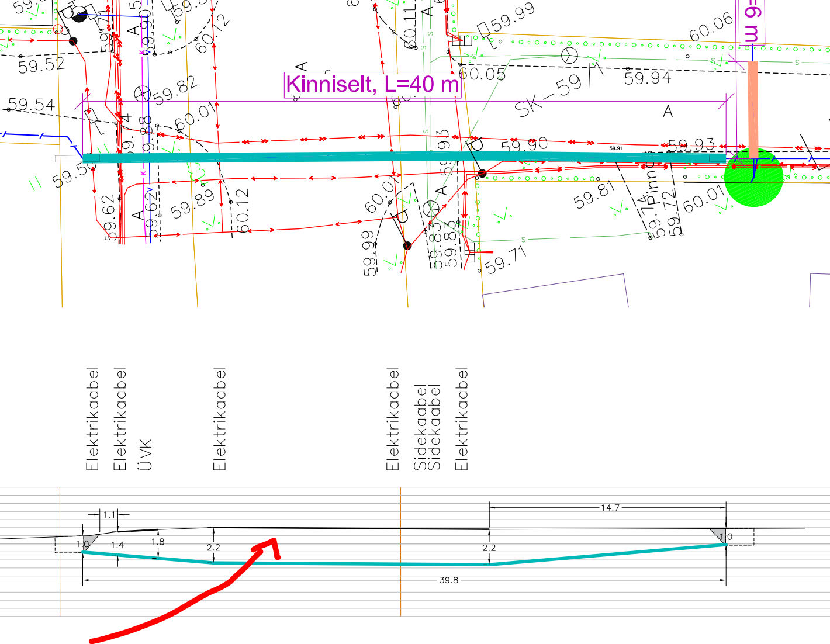Click the 1.1 dimension in the profile
Screen dimensions: 830x644
[109, 515]
